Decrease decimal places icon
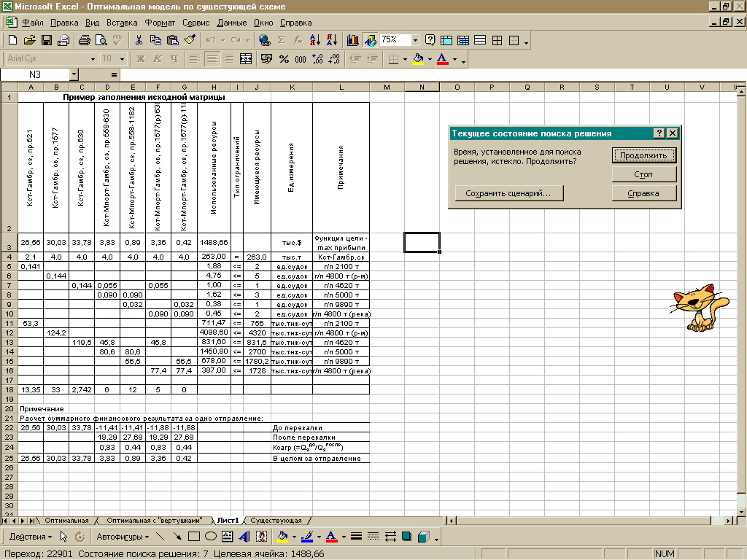The image size is (747, 560). (x=334, y=59)
